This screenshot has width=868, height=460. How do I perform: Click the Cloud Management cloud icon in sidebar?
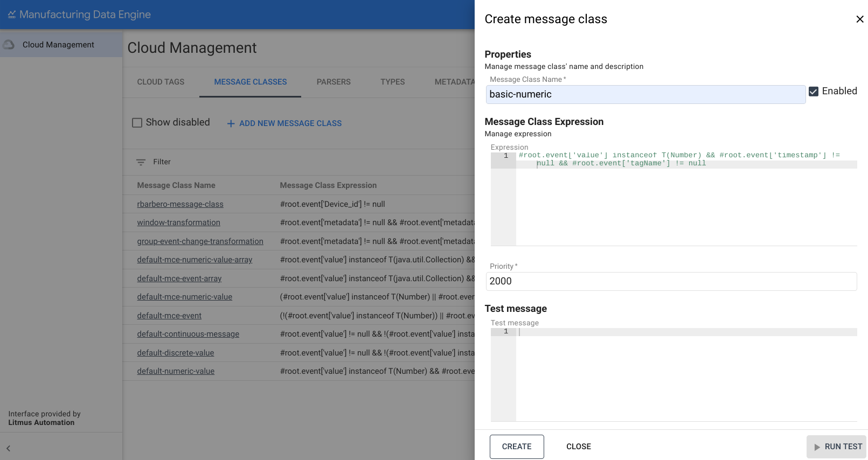pos(9,45)
